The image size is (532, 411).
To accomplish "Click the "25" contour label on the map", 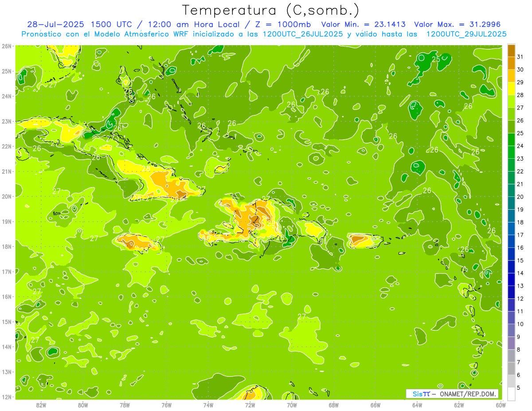I will tap(436, 59).
